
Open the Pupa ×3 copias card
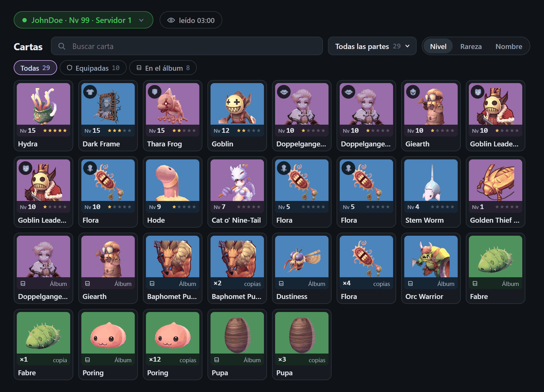point(302,345)
